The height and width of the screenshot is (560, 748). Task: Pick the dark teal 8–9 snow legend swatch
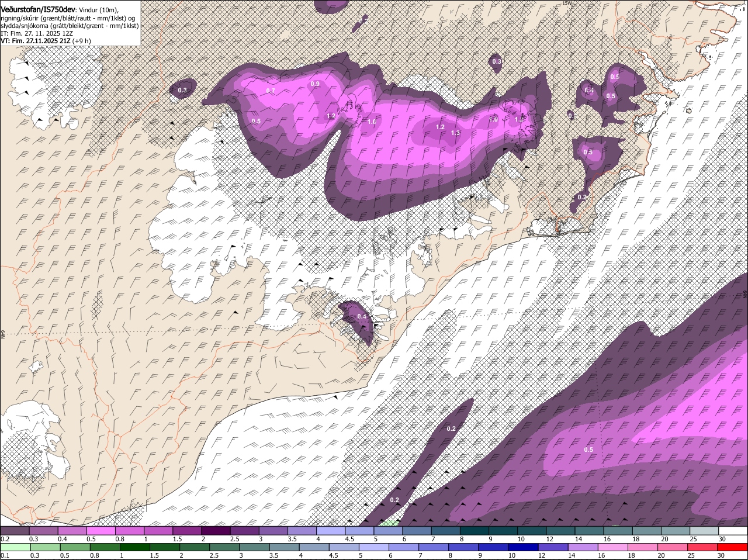[475, 531]
